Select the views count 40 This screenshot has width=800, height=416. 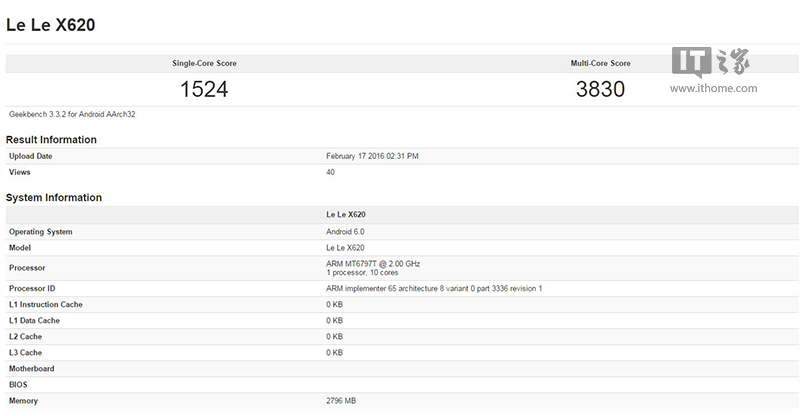[x=331, y=172]
